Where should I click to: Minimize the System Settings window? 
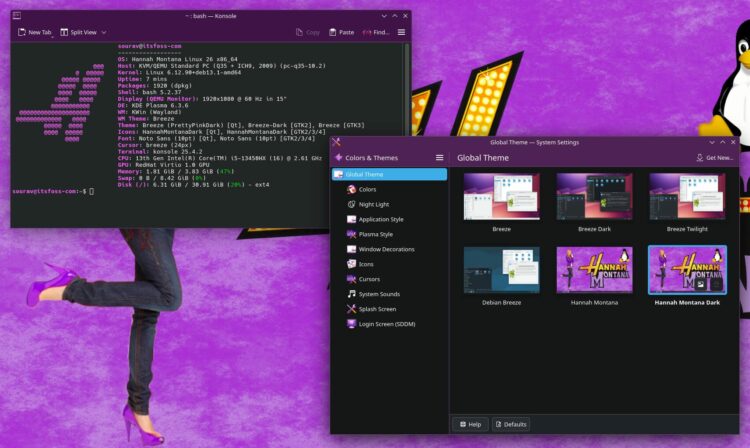(x=712, y=142)
